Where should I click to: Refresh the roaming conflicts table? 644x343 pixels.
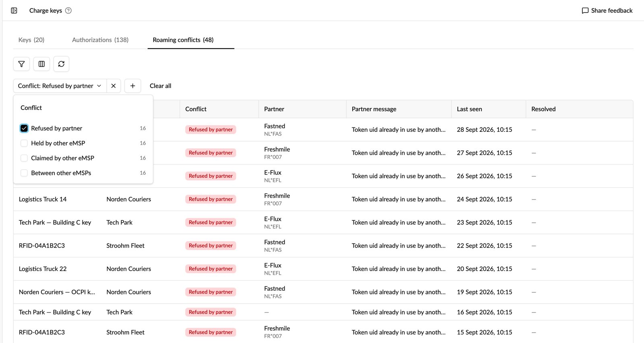(61, 64)
